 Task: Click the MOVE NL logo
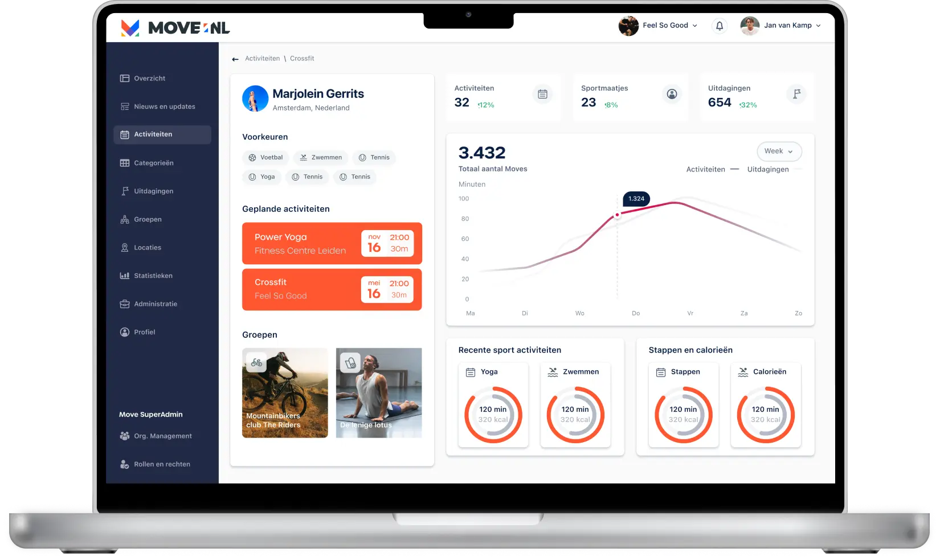coord(175,27)
